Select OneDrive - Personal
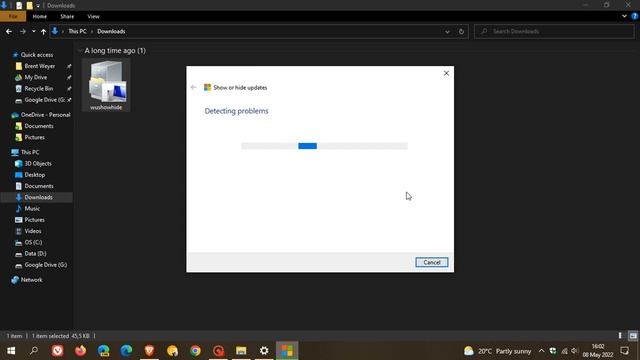 coord(45,115)
